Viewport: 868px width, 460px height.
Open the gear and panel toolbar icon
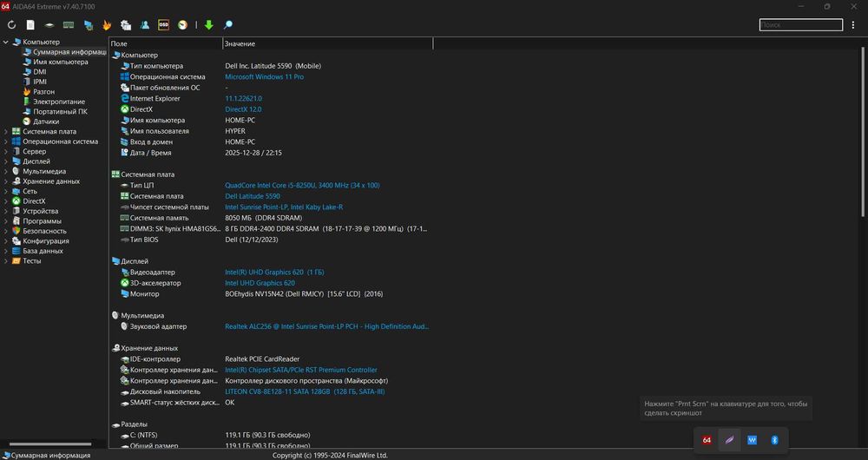(x=126, y=25)
